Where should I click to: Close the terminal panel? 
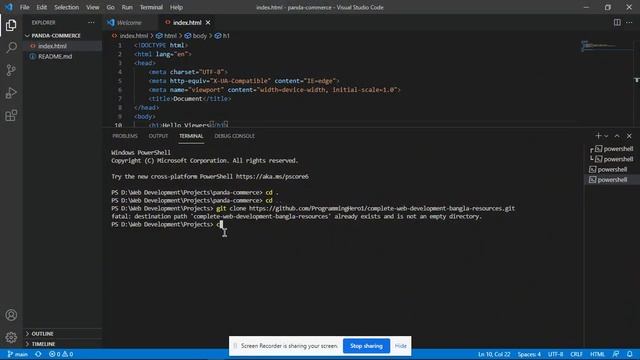(x=629, y=136)
